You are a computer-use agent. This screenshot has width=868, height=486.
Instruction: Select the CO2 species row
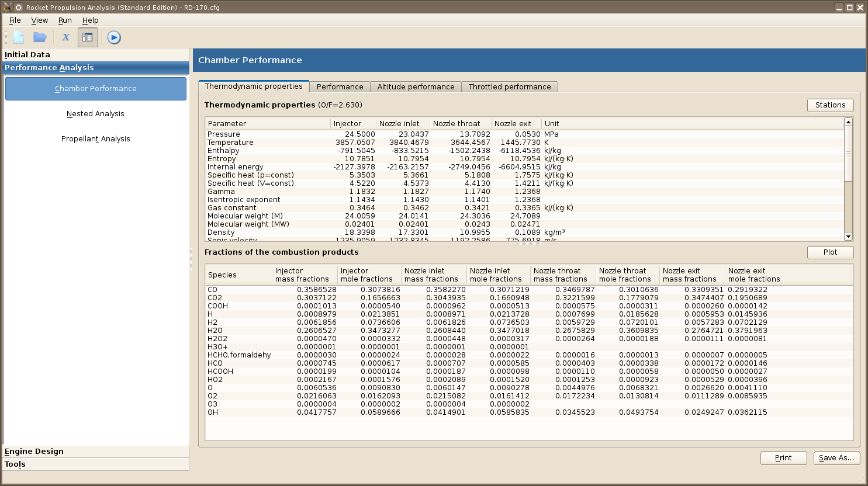[x=529, y=298]
